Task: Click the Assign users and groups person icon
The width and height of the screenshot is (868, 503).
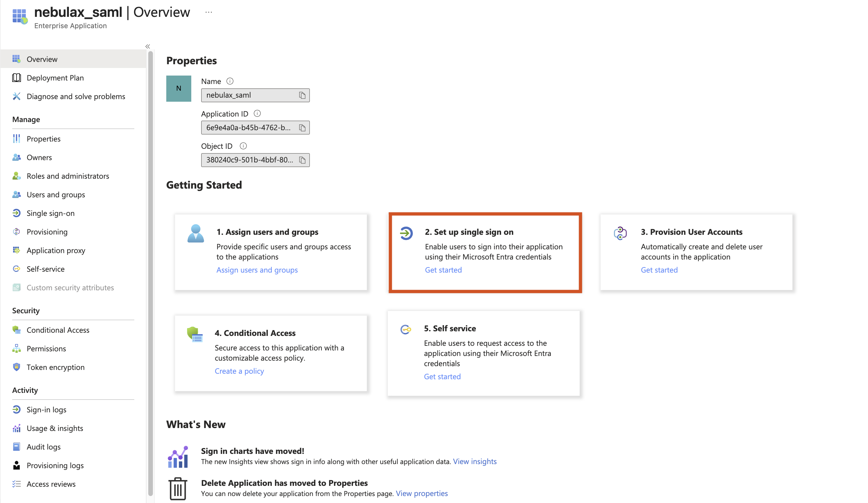Action: point(195,233)
